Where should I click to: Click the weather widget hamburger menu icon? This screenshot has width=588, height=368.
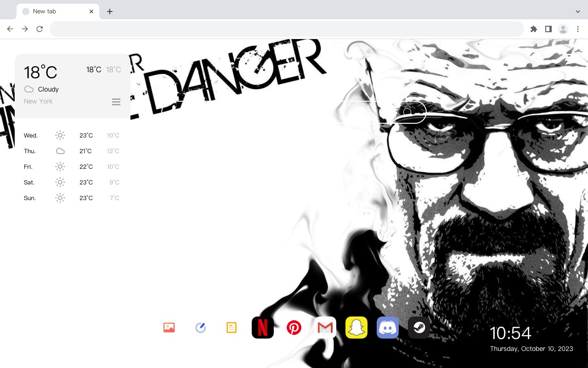116,102
